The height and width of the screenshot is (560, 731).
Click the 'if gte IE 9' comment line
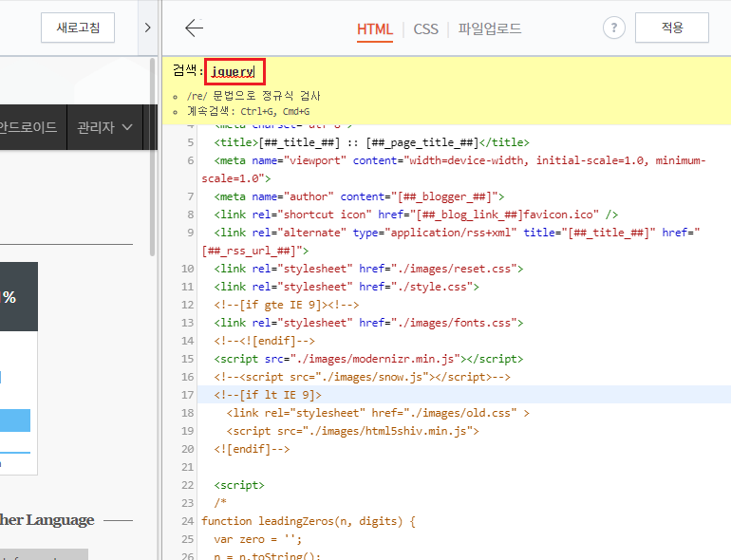pos(287,305)
